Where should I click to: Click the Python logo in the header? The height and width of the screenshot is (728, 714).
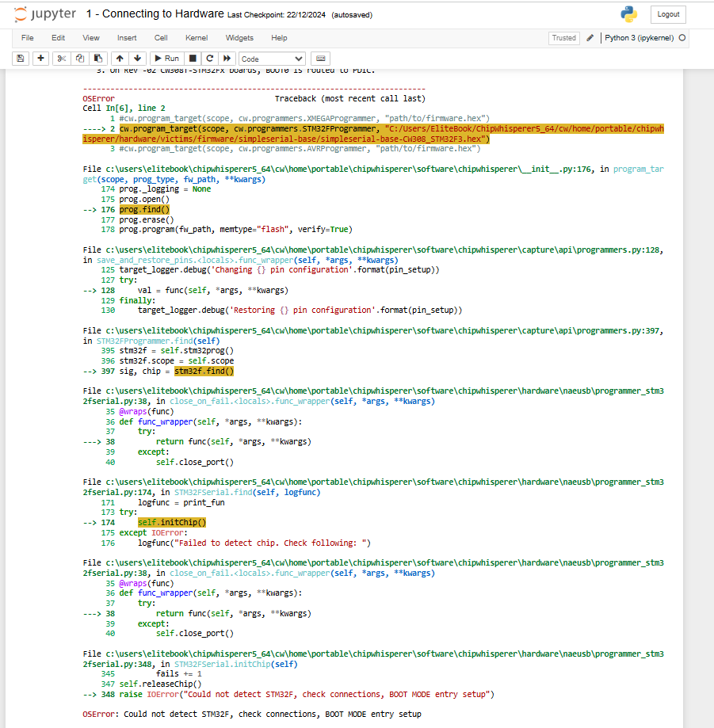(x=629, y=14)
